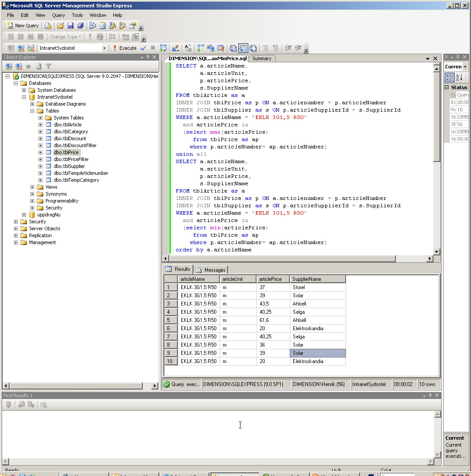Collapse the Status section in Properties panel
The width and height of the screenshot is (471, 476).
(x=447, y=87)
